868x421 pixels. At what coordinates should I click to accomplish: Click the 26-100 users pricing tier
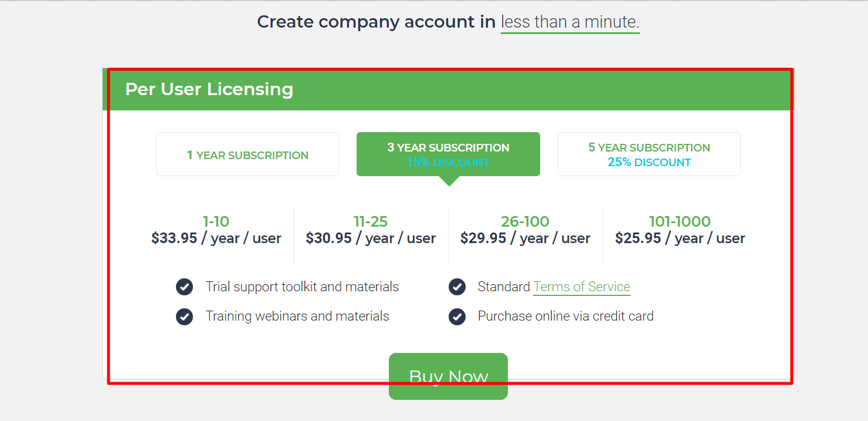pos(525,230)
